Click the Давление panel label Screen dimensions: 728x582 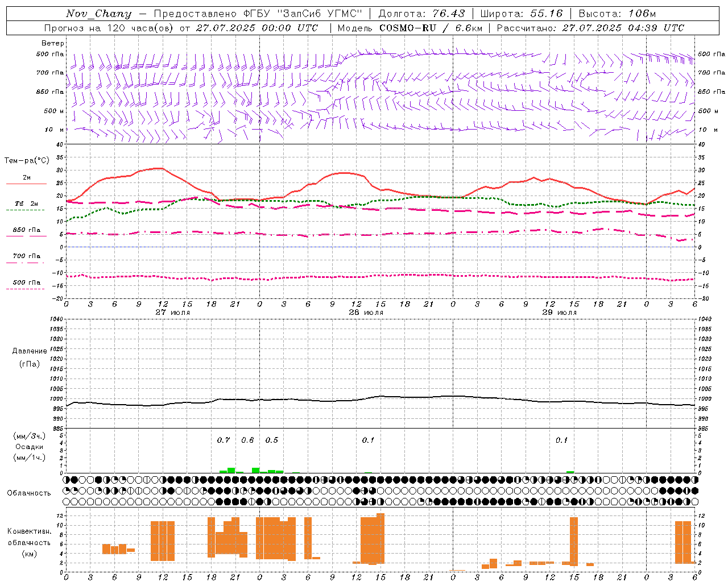(30, 351)
